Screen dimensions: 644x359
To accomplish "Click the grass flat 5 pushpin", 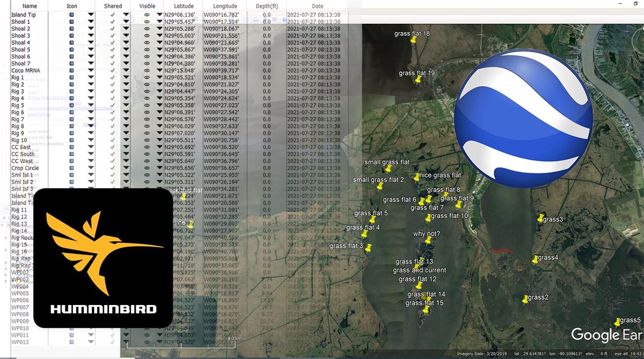I will click(373, 219).
